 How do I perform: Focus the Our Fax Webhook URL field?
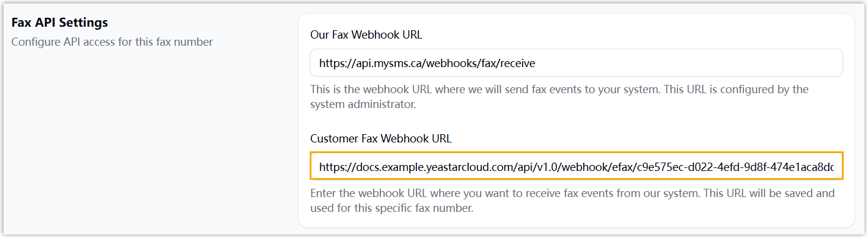point(576,63)
